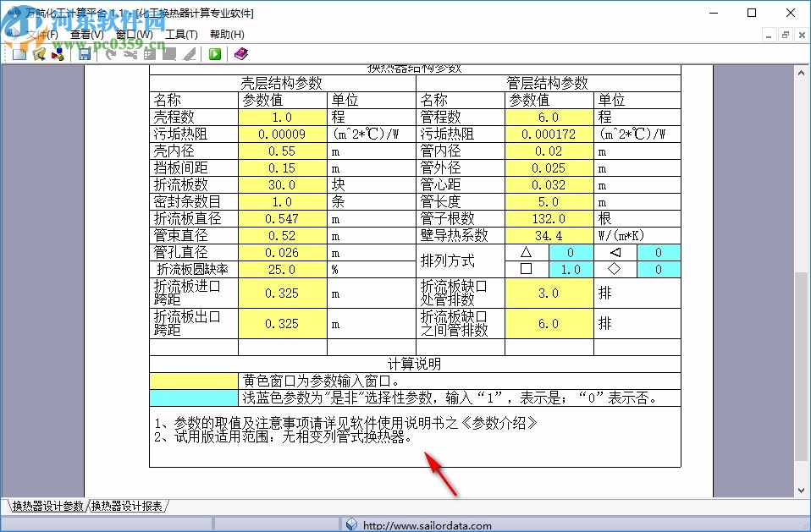Click the grayed ruler triangle icon
811x532 pixels.
[190, 54]
